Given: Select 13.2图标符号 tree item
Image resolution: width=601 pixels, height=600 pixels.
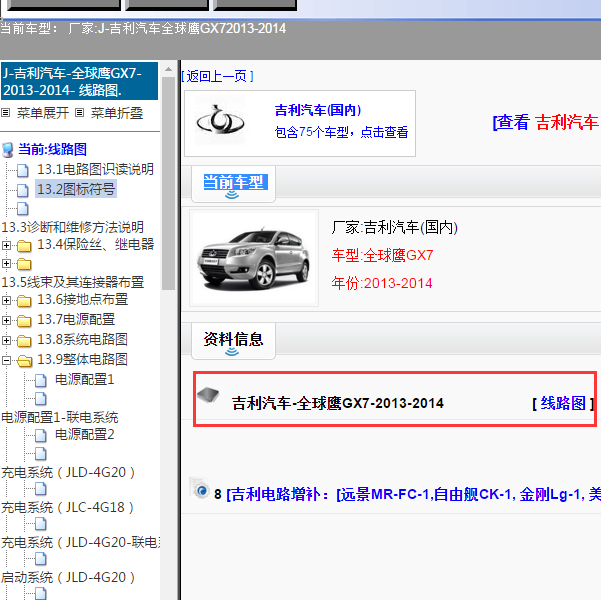Looking at the screenshot, I should [x=76, y=189].
